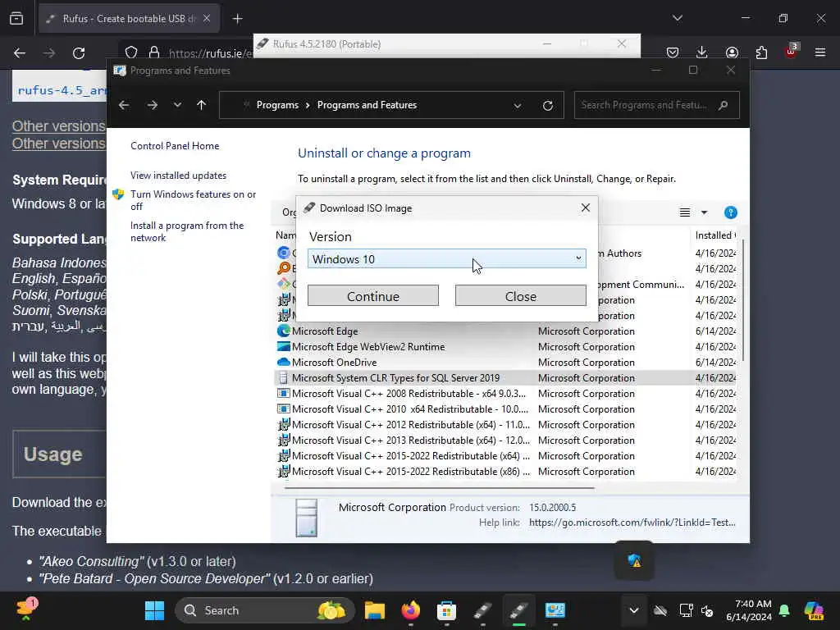Viewport: 840px width, 630px height.
Task: Click Firefox back arrow button
Action: click(20, 53)
